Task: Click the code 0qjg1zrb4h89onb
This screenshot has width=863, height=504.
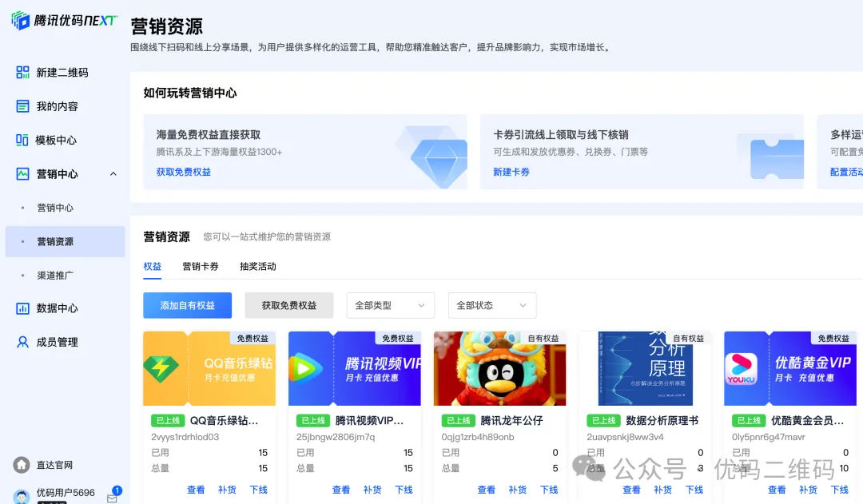Action: 478,437
